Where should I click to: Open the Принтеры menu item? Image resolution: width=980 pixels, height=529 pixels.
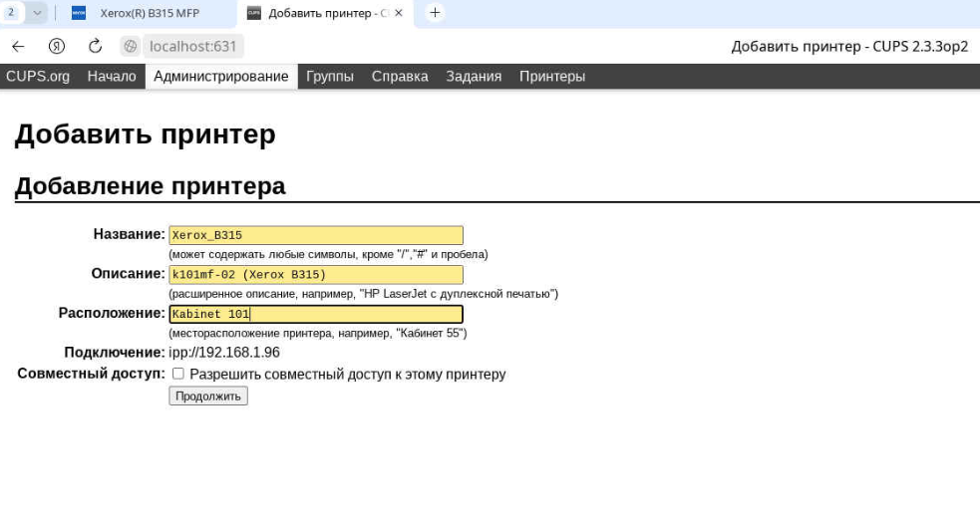coord(552,76)
